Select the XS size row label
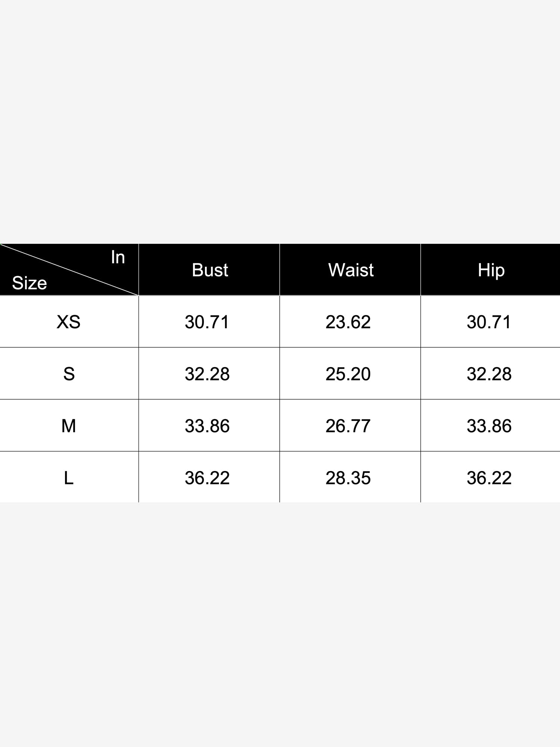Screen dimensions: 560x747 pos(69,322)
